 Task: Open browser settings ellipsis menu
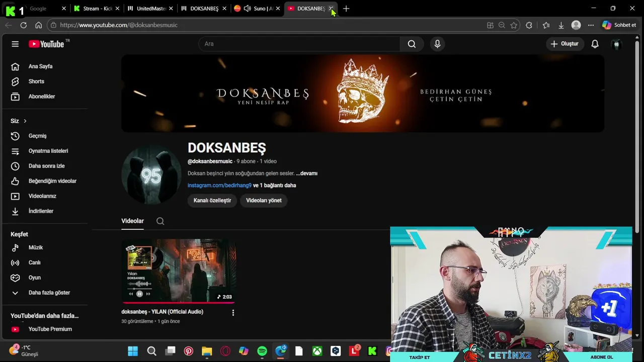(x=591, y=25)
